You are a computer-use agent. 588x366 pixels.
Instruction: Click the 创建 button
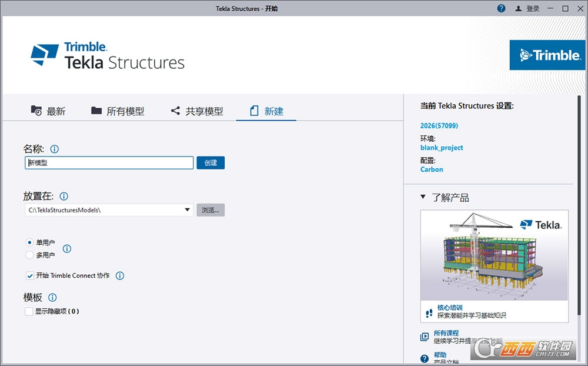[211, 163]
